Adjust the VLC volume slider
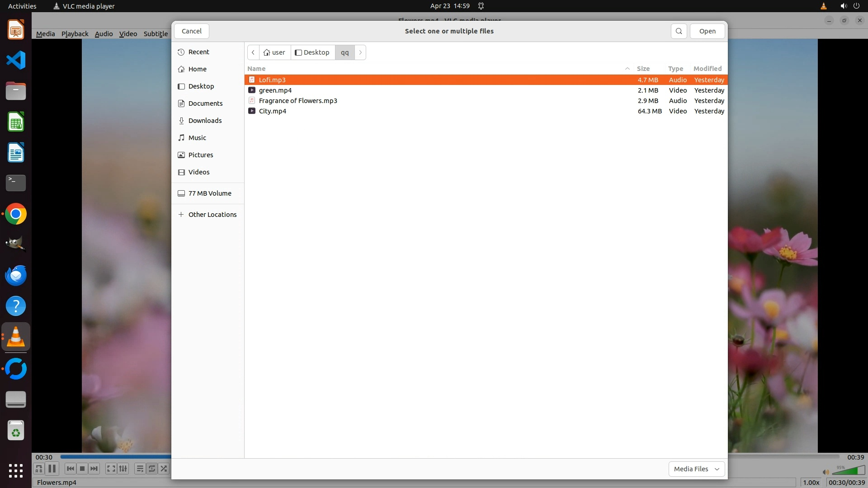Viewport: 868px width, 488px height. point(849,471)
